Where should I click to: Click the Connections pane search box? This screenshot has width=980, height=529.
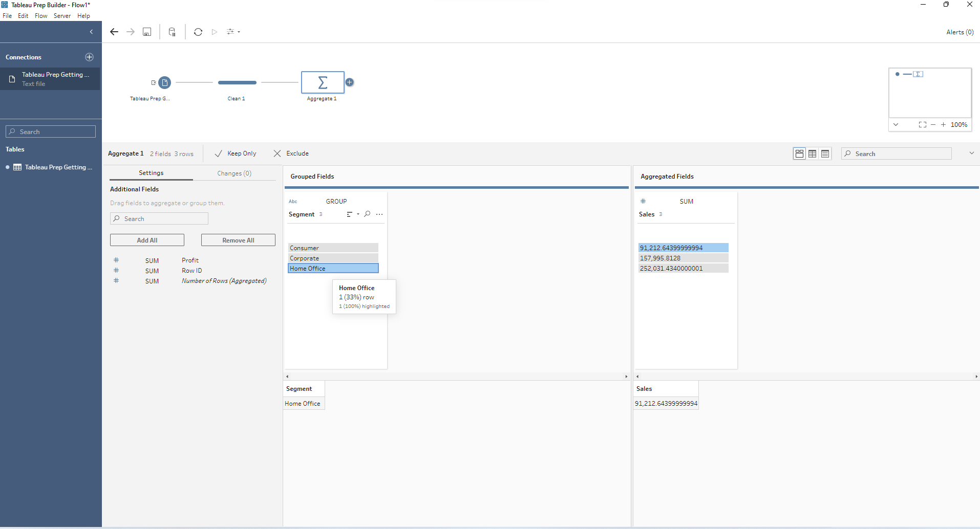coord(51,131)
